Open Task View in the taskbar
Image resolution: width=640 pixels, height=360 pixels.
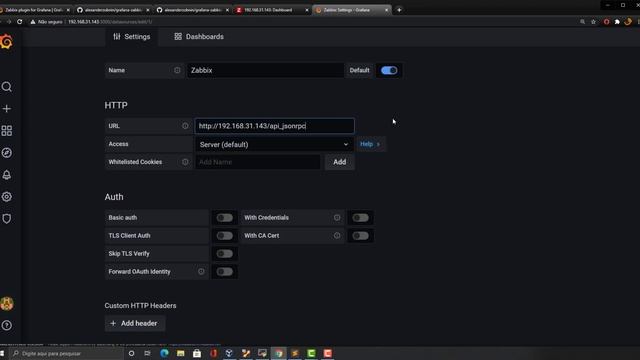coord(147,353)
